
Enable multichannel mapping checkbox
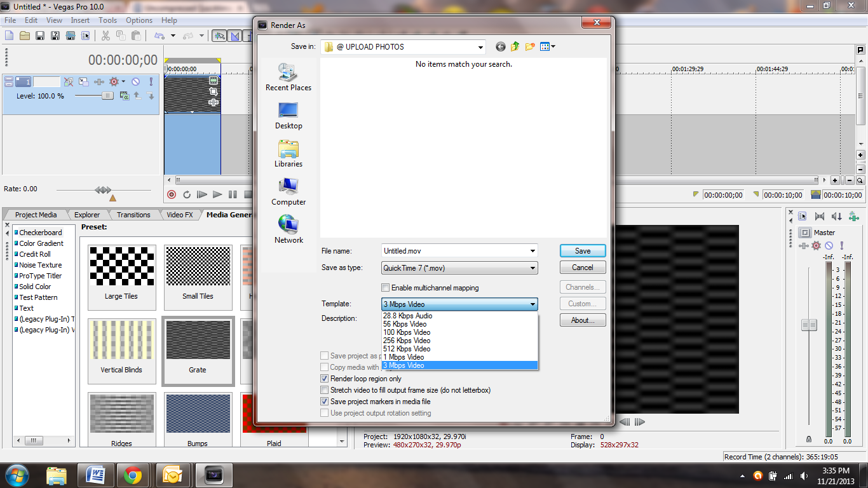385,288
